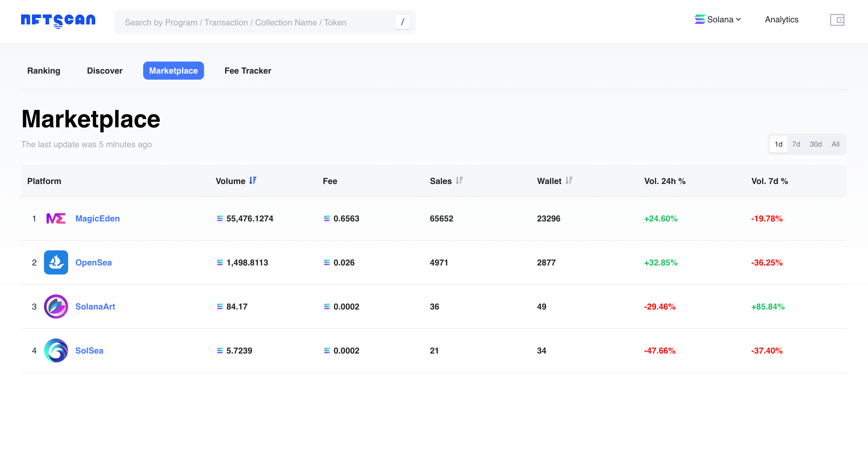Viewport: 868px width, 476px height.
Task: Open the Analytics menu
Action: 782,20
